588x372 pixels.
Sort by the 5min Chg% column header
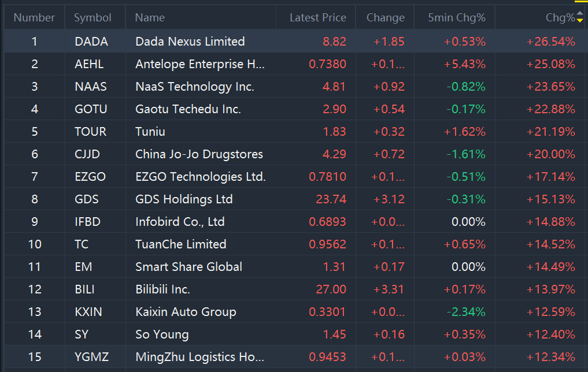[x=456, y=18]
